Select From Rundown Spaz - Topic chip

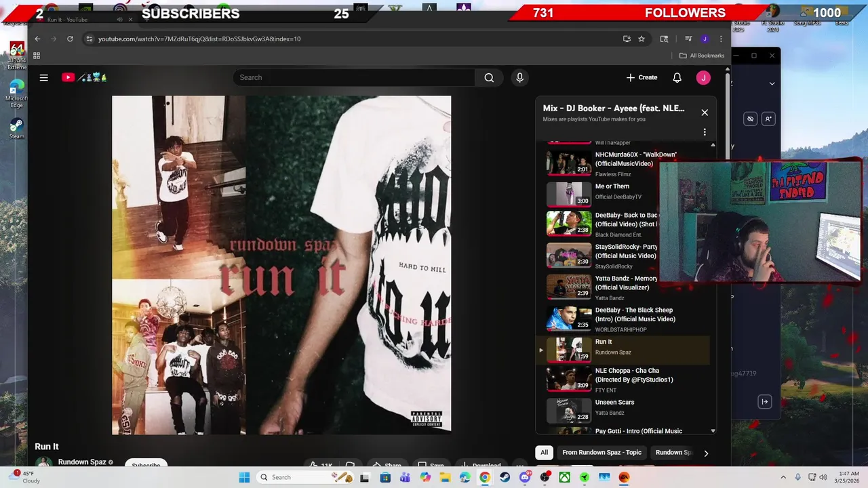tap(601, 453)
